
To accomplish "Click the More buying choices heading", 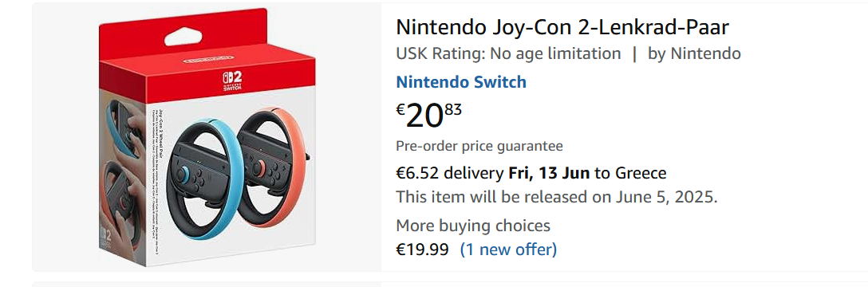I will [x=473, y=226].
